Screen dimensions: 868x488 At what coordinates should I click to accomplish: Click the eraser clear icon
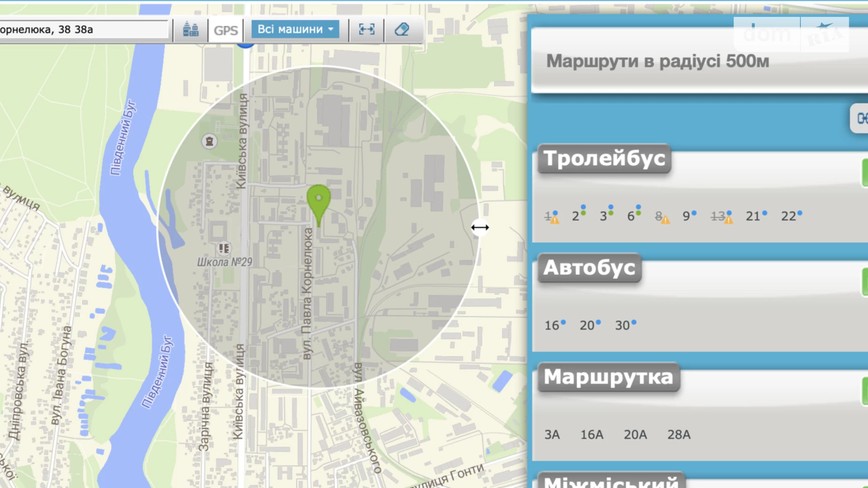tap(402, 30)
